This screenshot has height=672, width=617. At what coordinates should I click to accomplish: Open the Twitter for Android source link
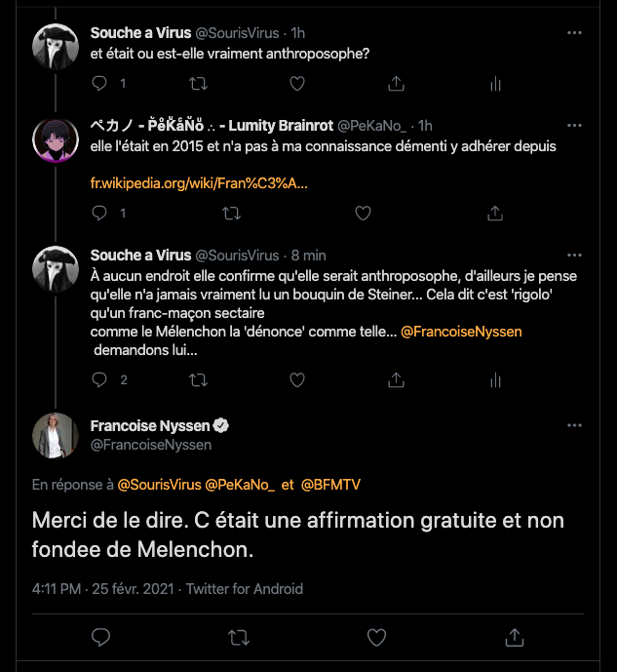coord(244,589)
